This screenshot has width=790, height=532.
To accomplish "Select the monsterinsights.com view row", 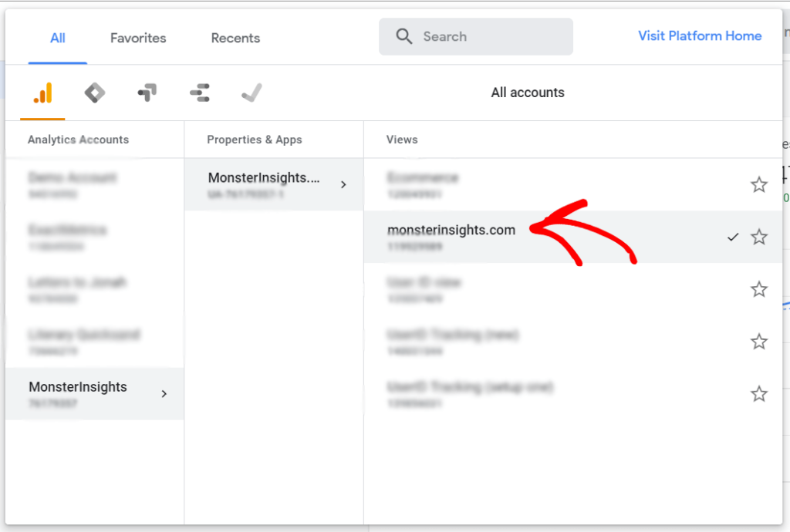I will tap(451, 230).
